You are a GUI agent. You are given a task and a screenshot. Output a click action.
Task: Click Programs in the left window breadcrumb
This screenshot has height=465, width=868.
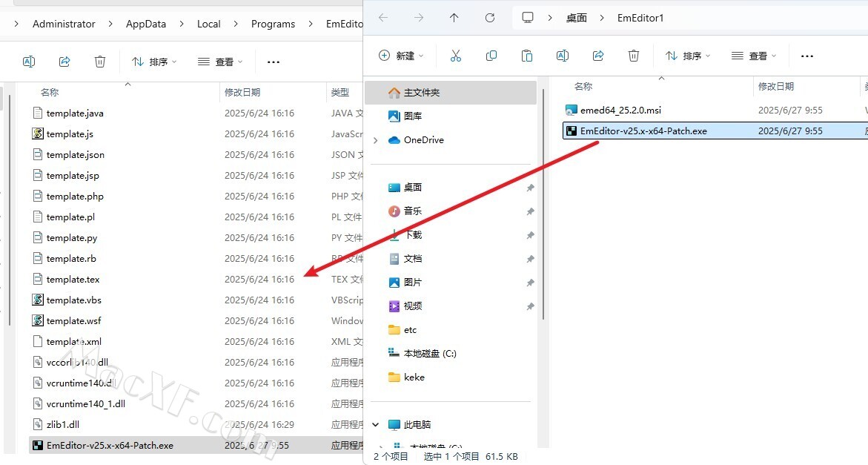tap(273, 24)
